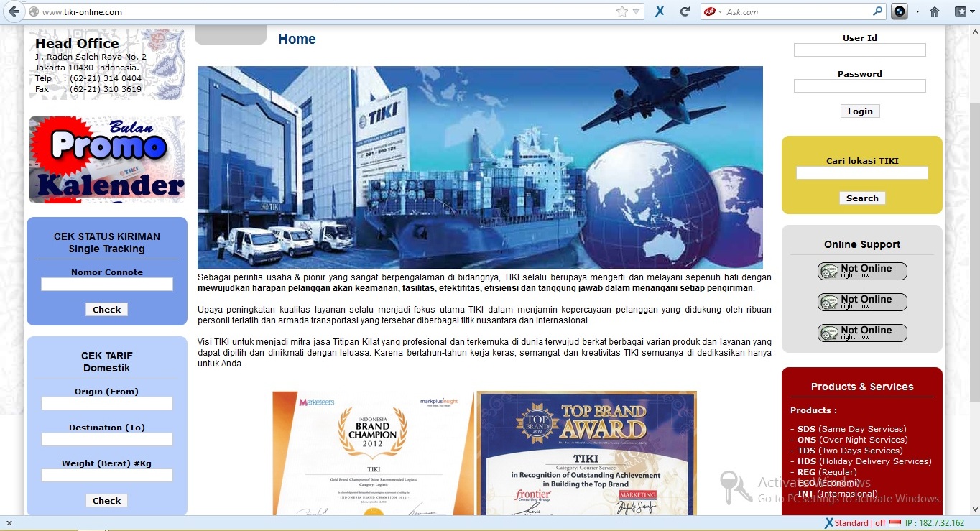Click the Search button for TIKI locations
This screenshot has height=531, width=980.
[x=862, y=198]
